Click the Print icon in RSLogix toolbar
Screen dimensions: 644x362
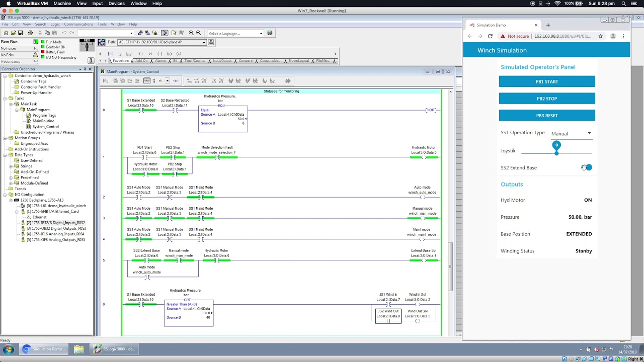[30, 33]
